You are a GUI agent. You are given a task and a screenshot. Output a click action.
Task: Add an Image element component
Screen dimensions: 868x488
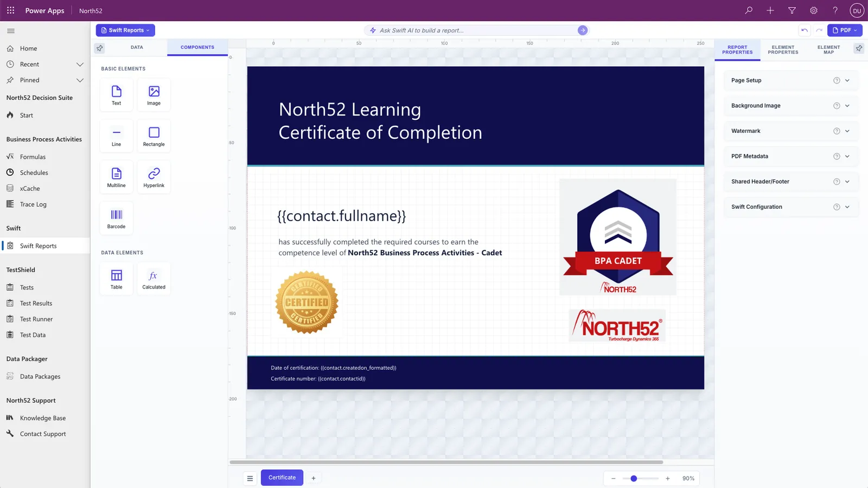point(154,95)
